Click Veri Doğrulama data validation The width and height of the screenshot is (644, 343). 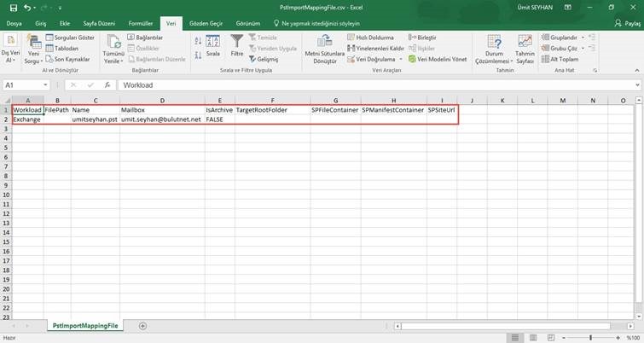371,59
